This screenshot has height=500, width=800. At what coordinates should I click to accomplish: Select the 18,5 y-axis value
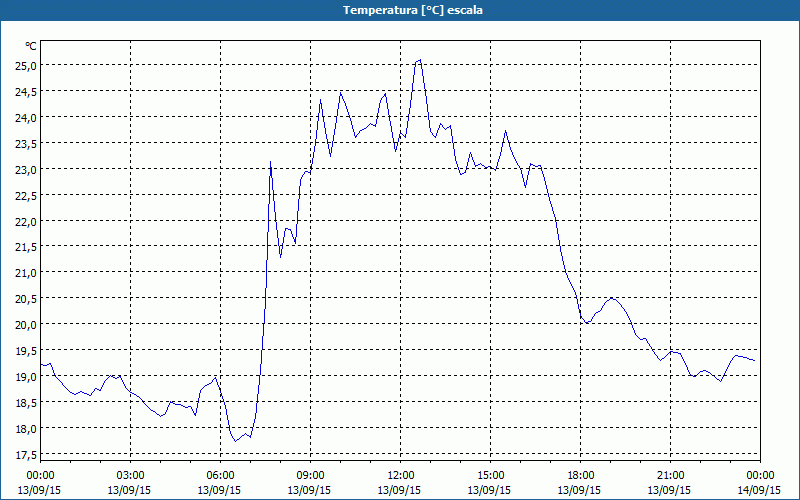pyautogui.click(x=26, y=403)
